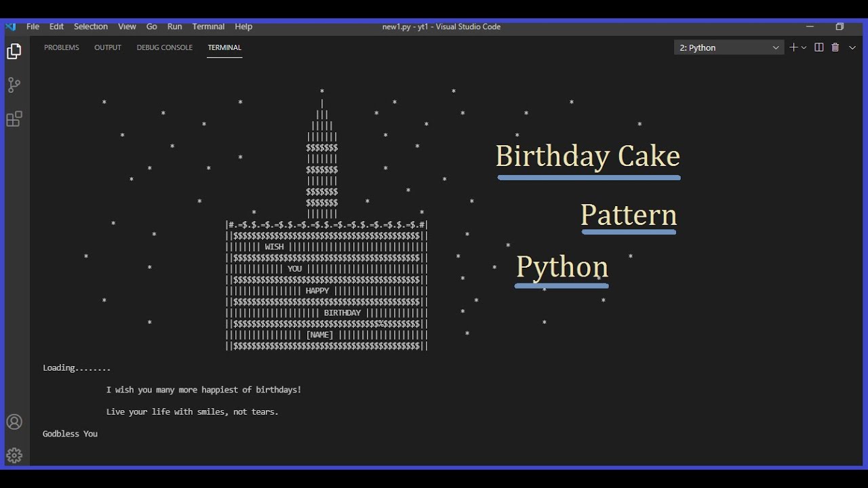Open the Source Control view
The width and height of the screenshot is (868, 488).
[x=14, y=85]
